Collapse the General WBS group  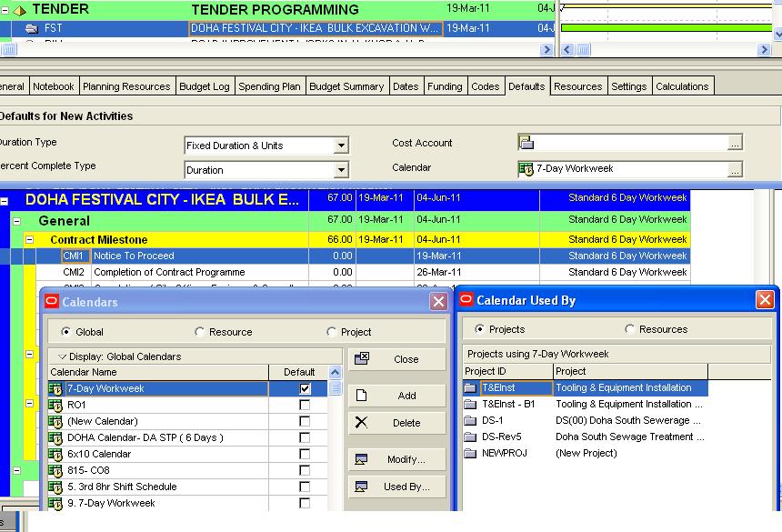click(16, 221)
